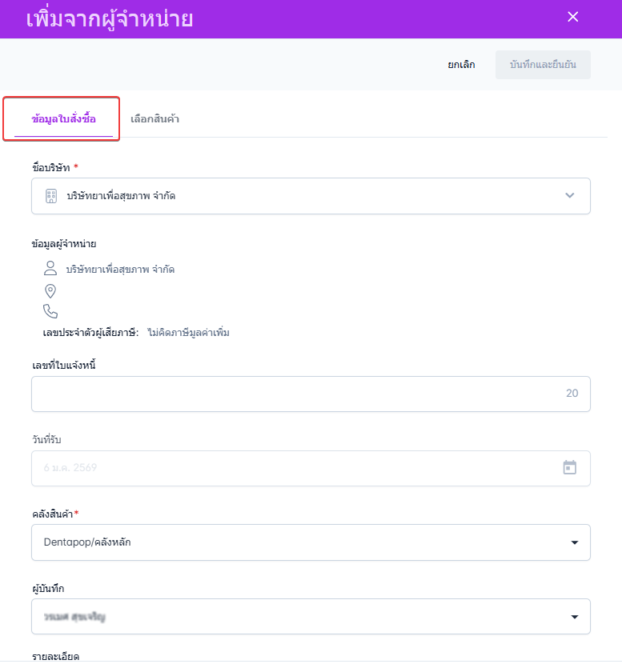
Task: Click the supplier name under ข้อมูลผู้จำหน่าย
Action: [120, 269]
